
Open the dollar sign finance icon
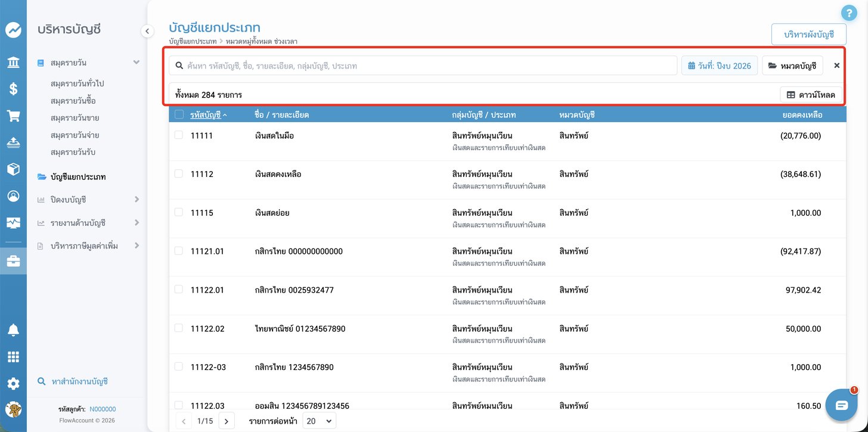13,89
